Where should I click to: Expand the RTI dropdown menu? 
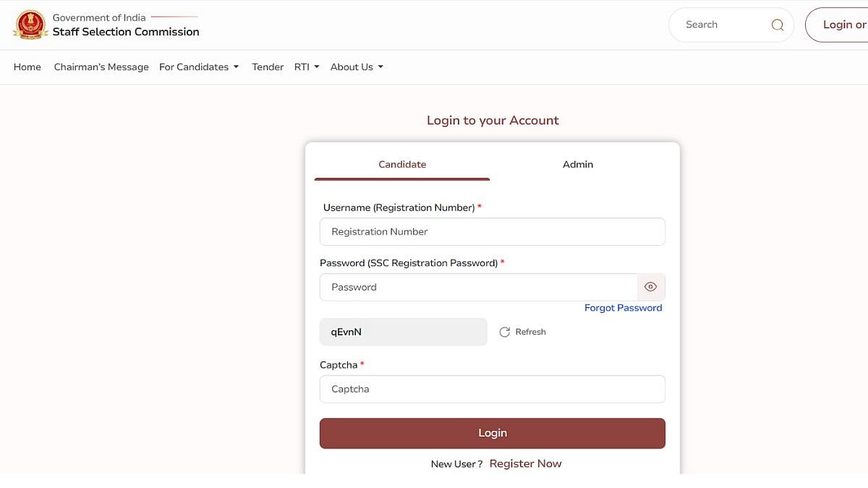pos(307,67)
